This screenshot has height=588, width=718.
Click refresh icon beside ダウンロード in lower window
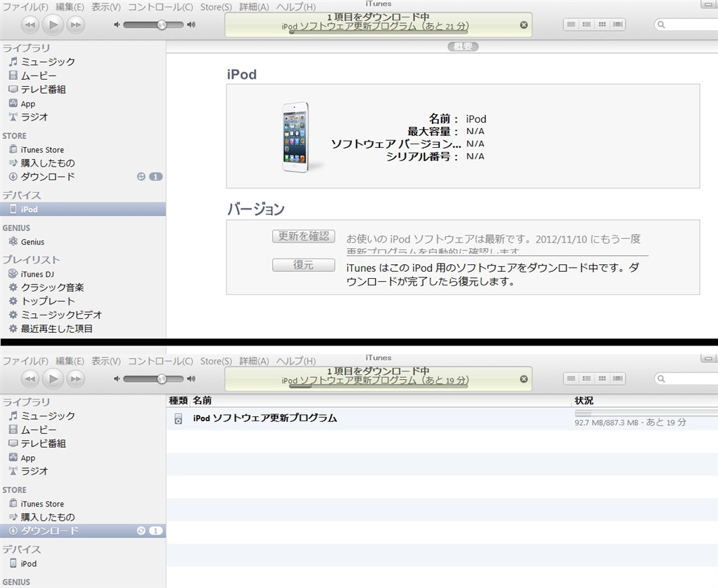[x=141, y=531]
